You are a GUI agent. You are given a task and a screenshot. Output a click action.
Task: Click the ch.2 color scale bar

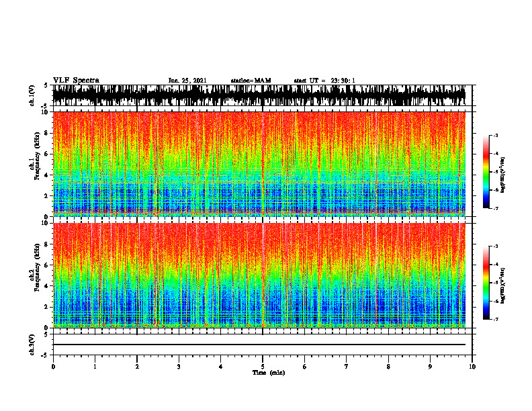486,283
